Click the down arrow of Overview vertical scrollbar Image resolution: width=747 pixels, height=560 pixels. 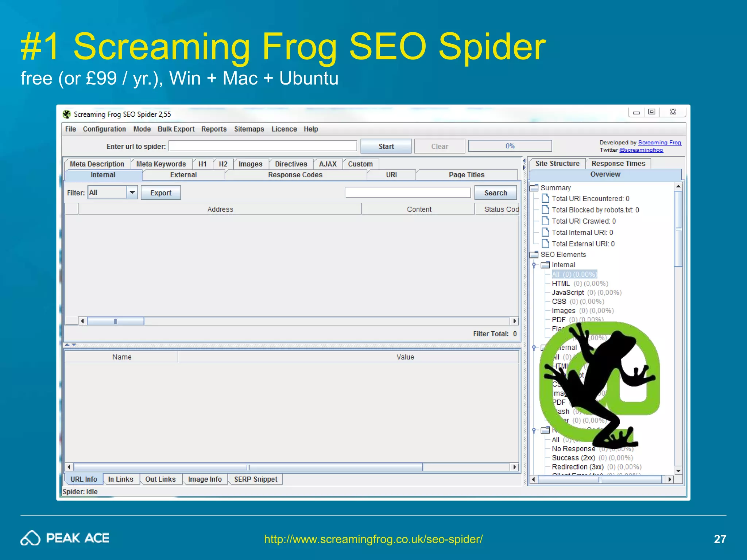pos(678,471)
